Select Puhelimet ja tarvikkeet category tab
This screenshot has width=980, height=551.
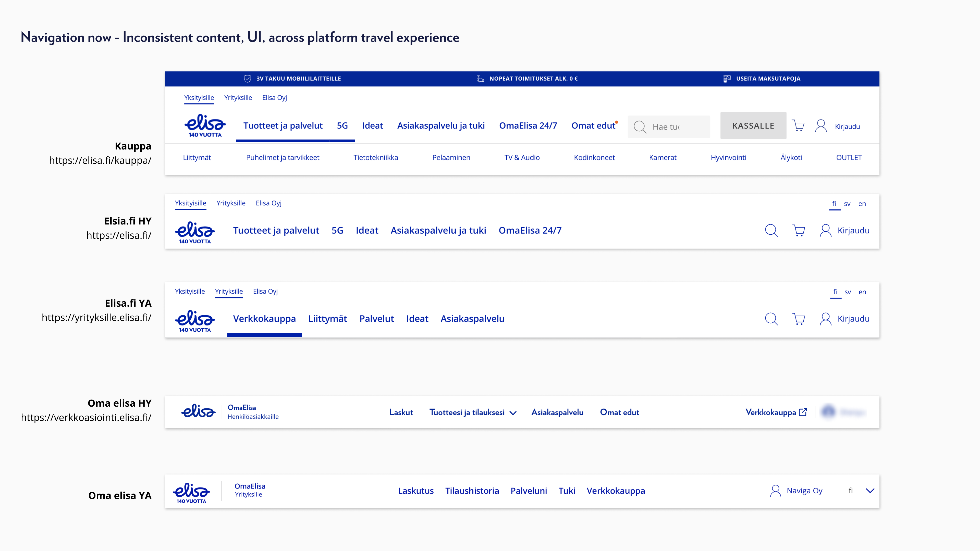point(283,157)
